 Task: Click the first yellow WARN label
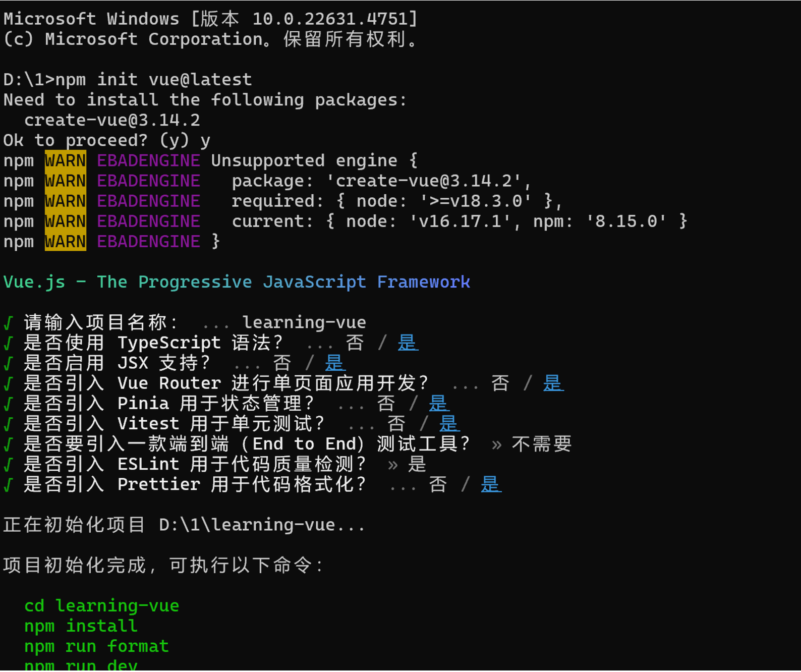pos(66,160)
